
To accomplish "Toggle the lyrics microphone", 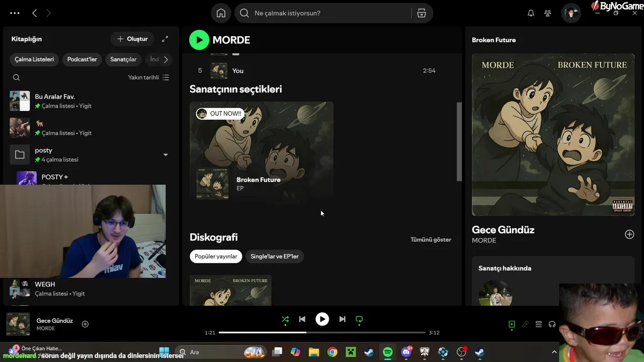I will tap(525, 324).
